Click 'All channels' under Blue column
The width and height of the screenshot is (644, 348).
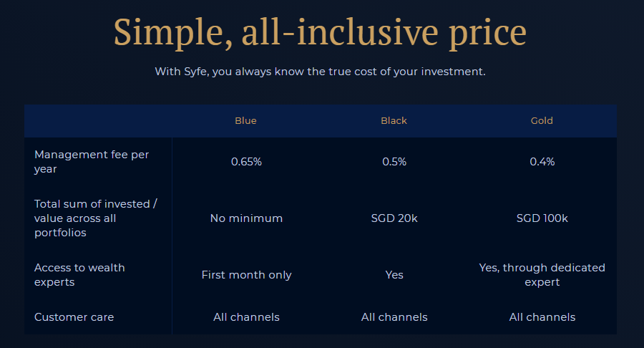pos(246,317)
